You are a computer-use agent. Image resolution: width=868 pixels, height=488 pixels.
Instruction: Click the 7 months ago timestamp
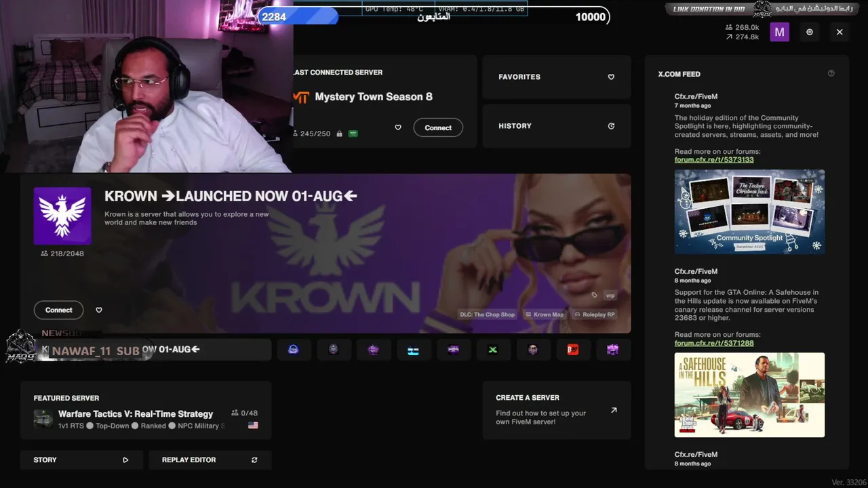pyautogui.click(x=693, y=106)
